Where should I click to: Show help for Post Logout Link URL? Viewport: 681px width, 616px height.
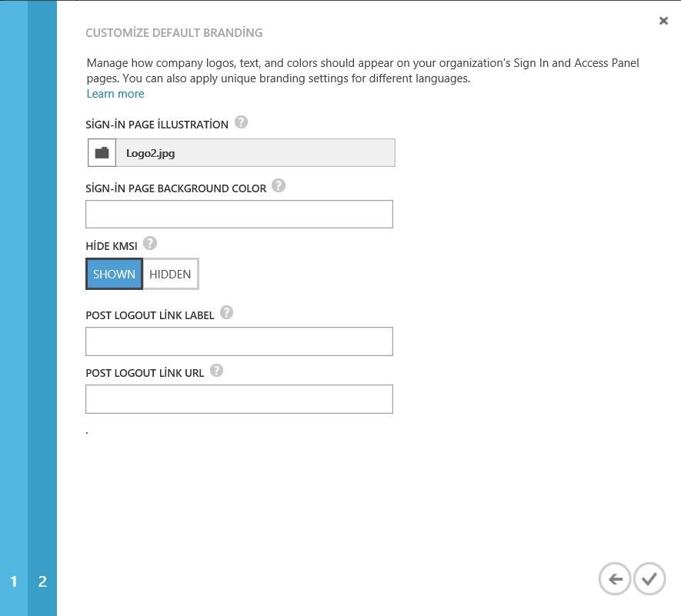pyautogui.click(x=216, y=370)
